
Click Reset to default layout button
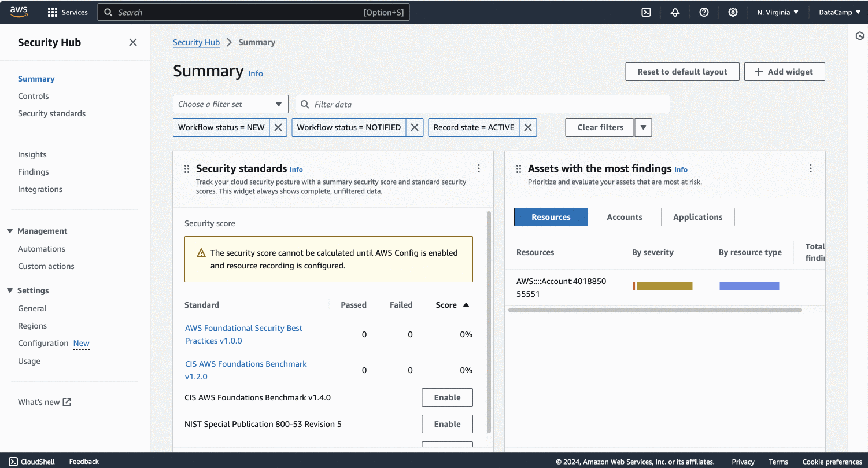(x=682, y=72)
